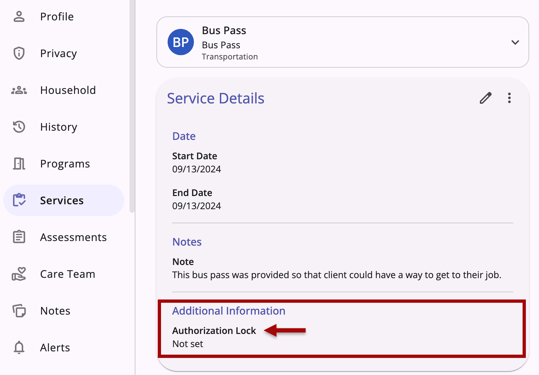Open the Notes sidebar section
Screen dimensions: 539x375
click(64, 311)
